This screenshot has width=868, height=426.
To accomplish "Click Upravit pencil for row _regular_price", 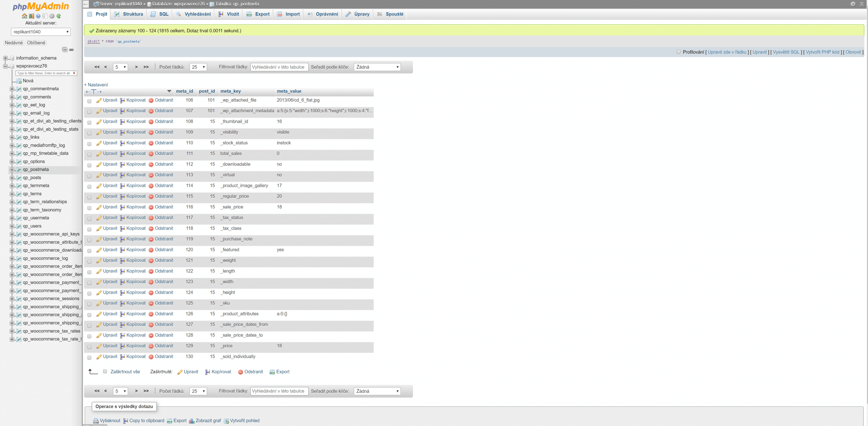I will [99, 196].
